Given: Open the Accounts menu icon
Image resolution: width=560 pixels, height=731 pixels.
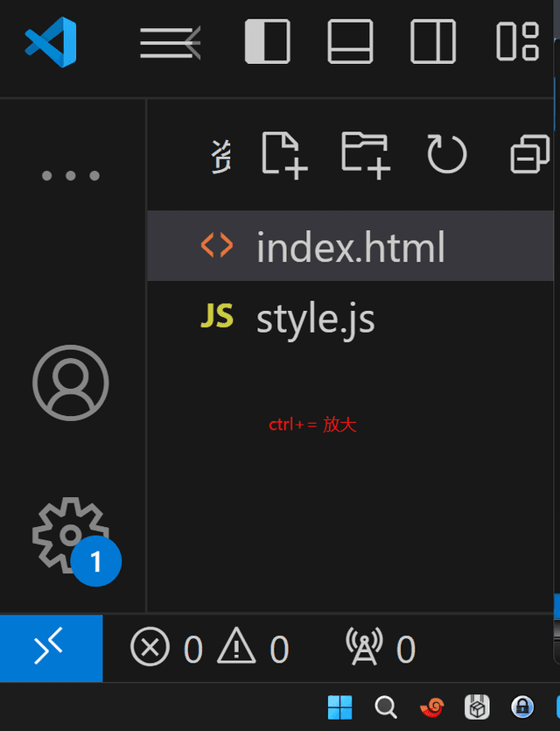Looking at the screenshot, I should coord(71,383).
